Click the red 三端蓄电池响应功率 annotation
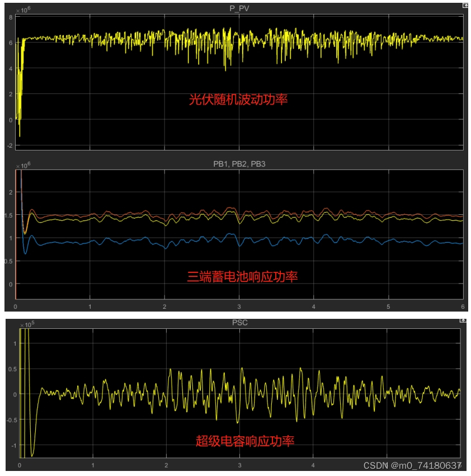This screenshot has width=471, height=476. point(242,276)
